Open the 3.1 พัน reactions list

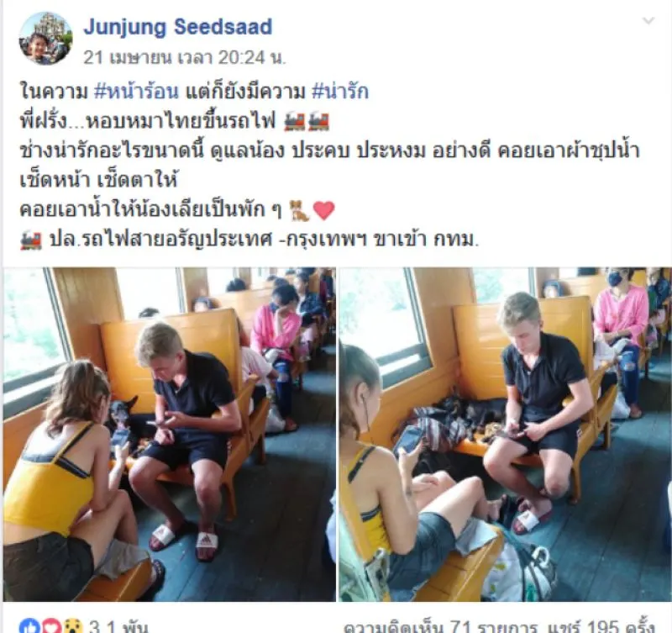[x=118, y=626]
